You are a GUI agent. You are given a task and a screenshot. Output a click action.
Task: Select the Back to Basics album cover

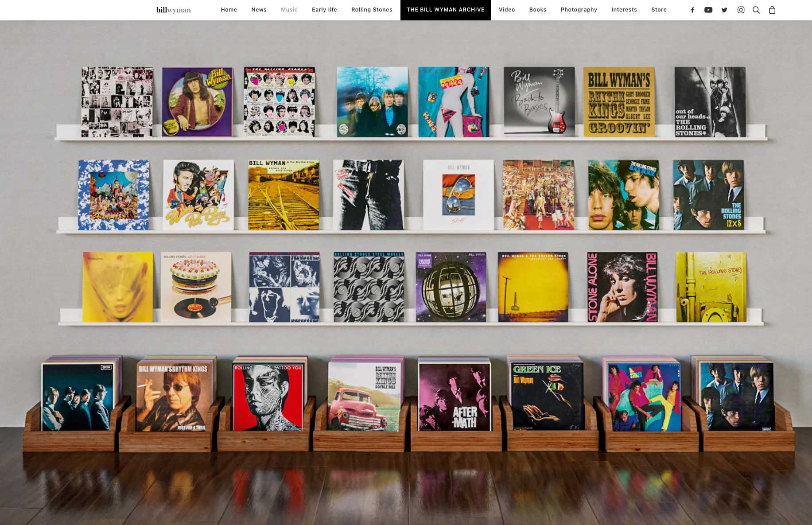click(x=539, y=101)
